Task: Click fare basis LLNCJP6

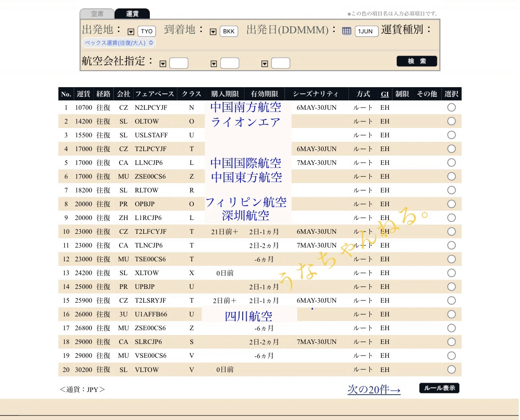Action: [148, 163]
